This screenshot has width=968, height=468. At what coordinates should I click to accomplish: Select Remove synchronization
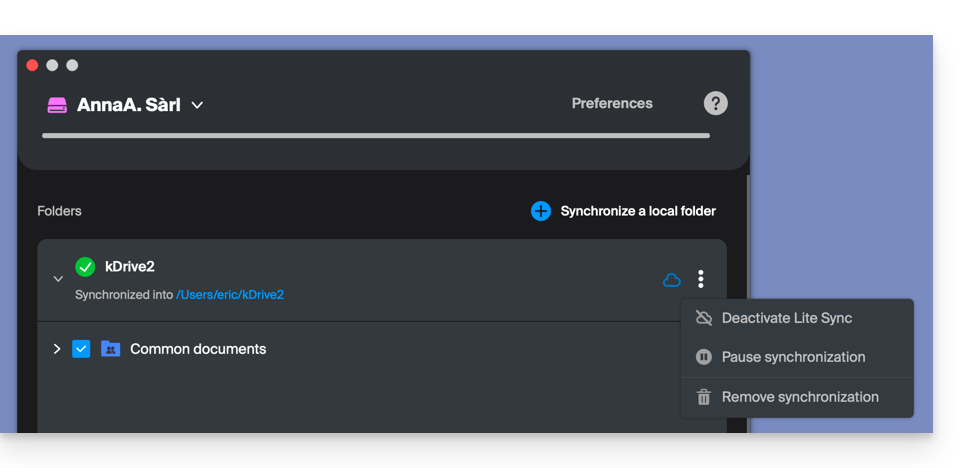point(800,397)
